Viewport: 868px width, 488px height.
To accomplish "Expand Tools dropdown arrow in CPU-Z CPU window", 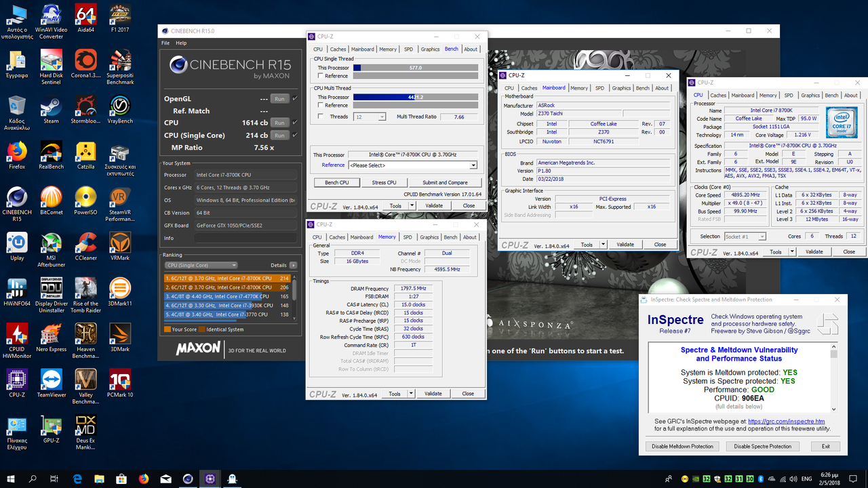I will pos(793,251).
